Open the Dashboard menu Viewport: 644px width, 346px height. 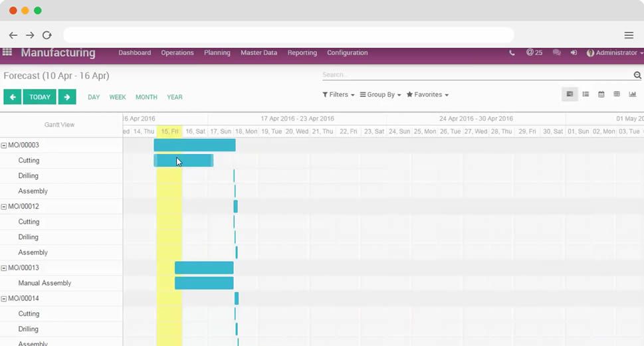click(x=135, y=52)
